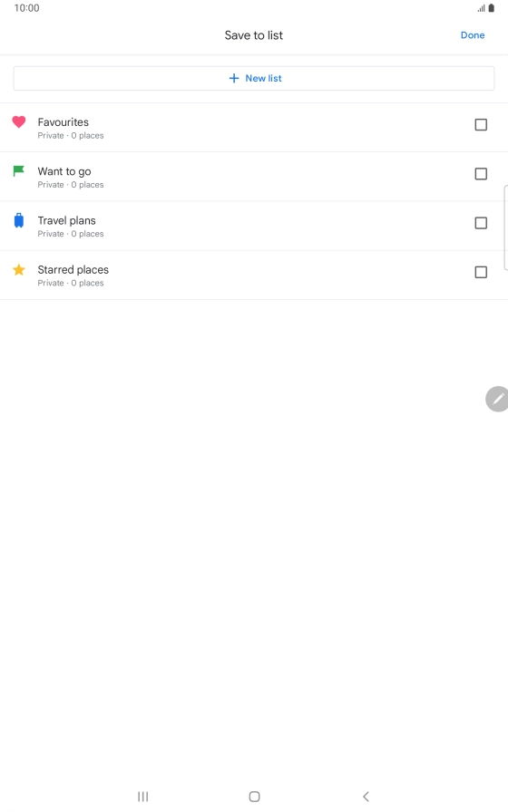Select the Starred places list name

pyautogui.click(x=73, y=270)
